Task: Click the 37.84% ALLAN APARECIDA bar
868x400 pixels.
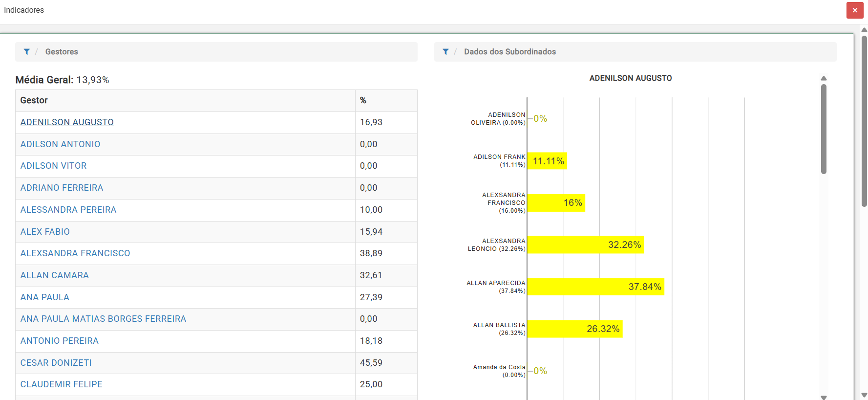Action: pos(595,287)
